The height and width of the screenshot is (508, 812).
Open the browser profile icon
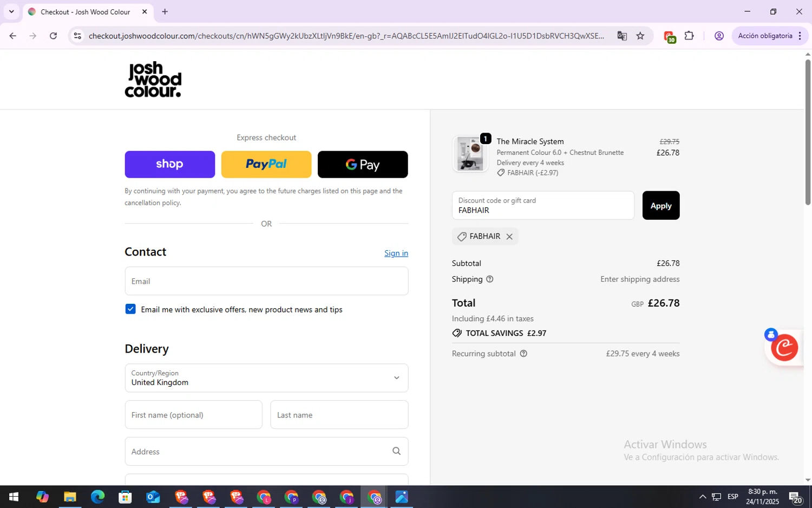click(x=719, y=36)
